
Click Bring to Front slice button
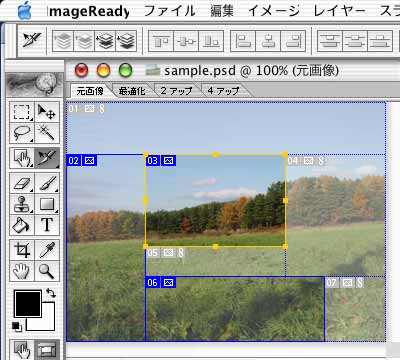click(63, 41)
